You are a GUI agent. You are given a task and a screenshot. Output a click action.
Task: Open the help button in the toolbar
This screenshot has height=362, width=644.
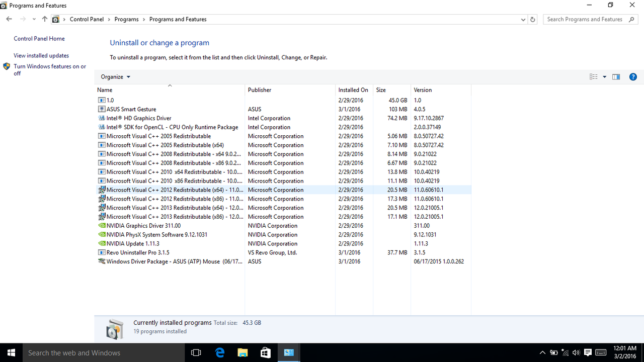(633, 77)
